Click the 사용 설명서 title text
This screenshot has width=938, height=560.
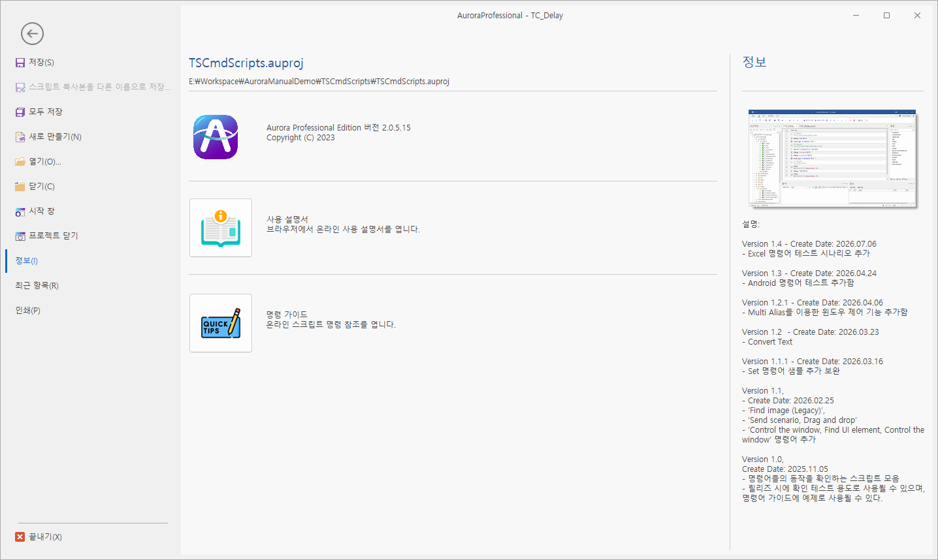pyautogui.click(x=287, y=219)
